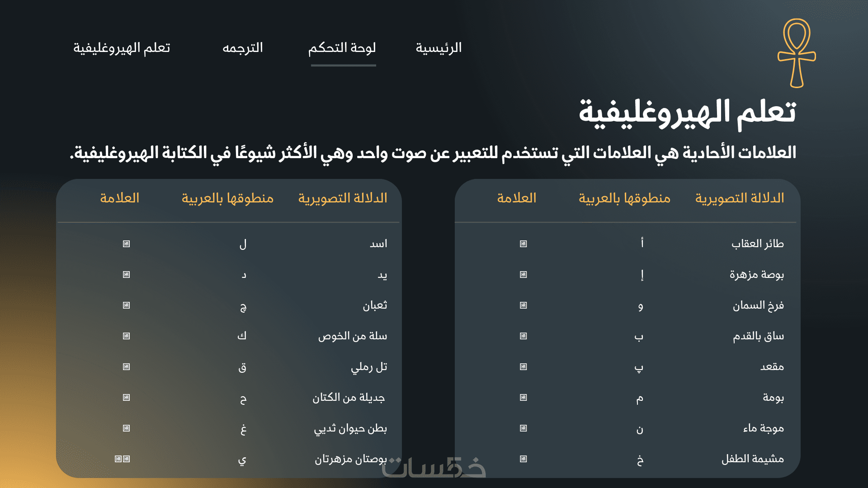Click glyph sign for سلة من الخوص
This screenshot has width=868, height=488.
(126, 336)
